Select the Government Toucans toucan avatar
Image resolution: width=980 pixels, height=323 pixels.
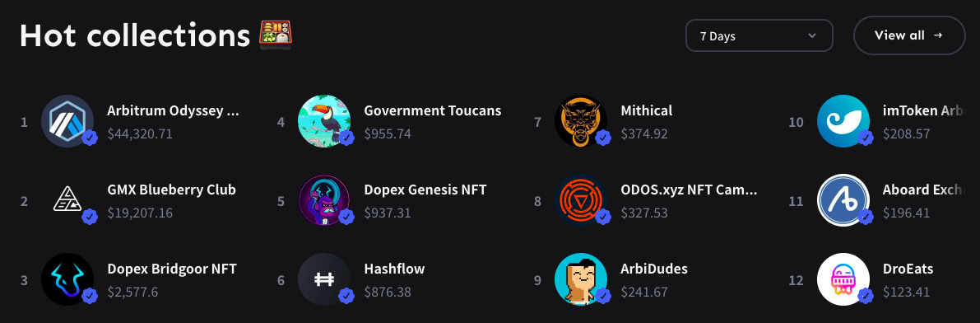point(324,121)
